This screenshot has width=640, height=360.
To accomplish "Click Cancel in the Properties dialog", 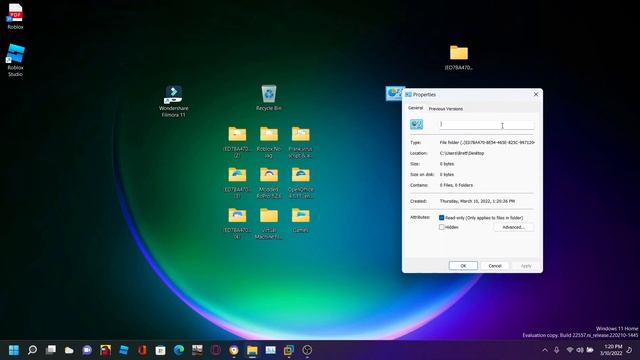I will point(495,266).
